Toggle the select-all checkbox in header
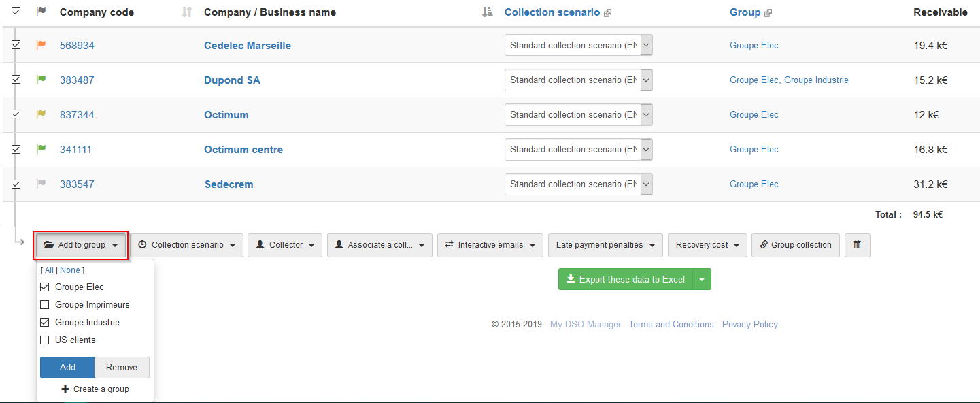 click(x=16, y=12)
